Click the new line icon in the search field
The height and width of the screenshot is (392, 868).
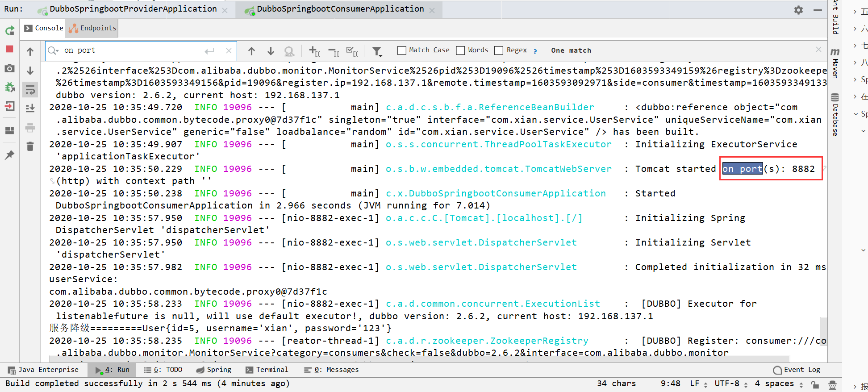click(209, 51)
